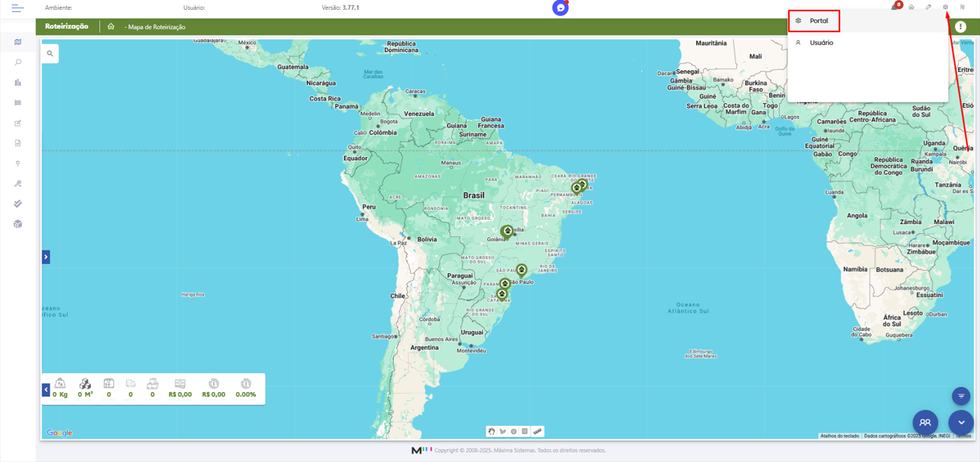Viewport: 980px width, 462px height.
Task: Open the map icon in the sidebar
Action: (18, 42)
